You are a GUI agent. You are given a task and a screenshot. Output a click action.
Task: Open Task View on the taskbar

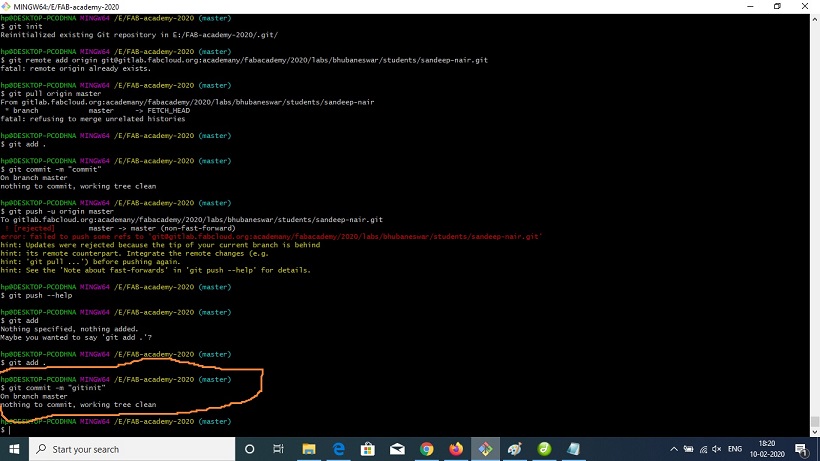click(278, 449)
